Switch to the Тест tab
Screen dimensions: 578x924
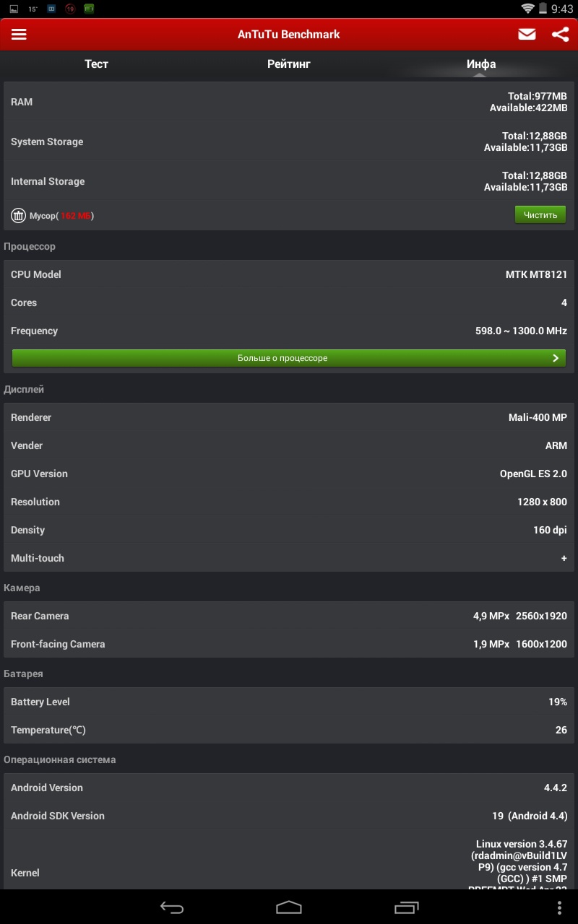coord(96,64)
